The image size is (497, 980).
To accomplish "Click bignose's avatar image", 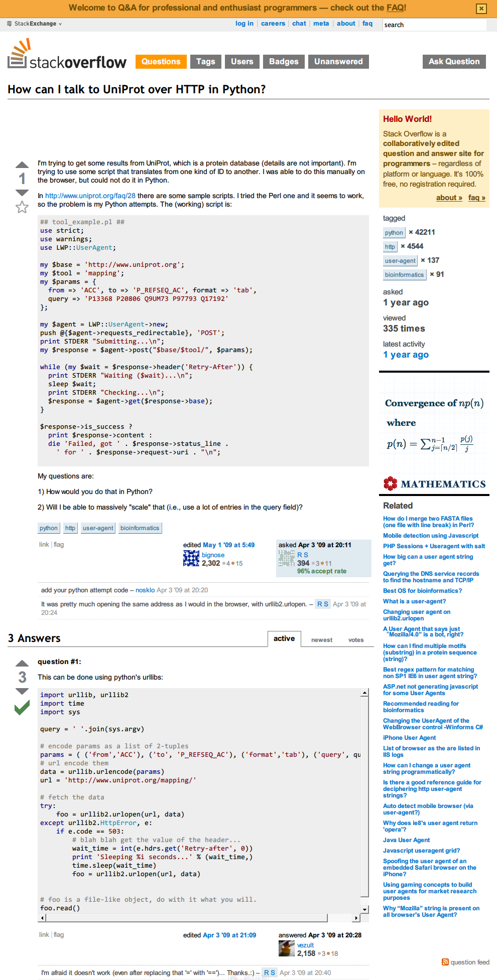I will pos(191,558).
